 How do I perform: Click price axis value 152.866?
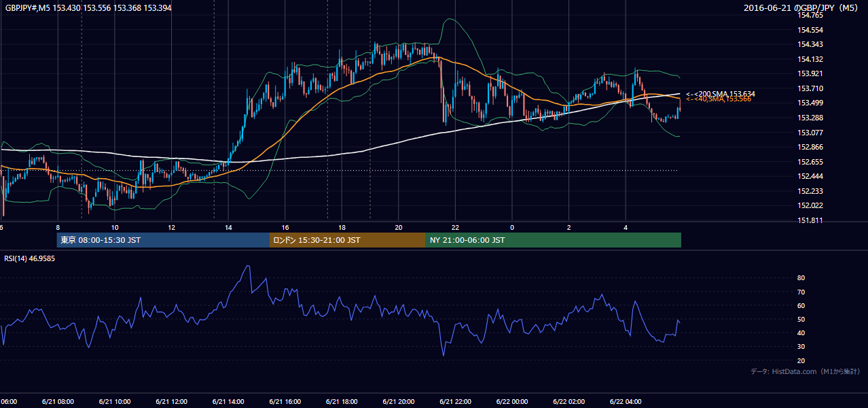(x=811, y=147)
